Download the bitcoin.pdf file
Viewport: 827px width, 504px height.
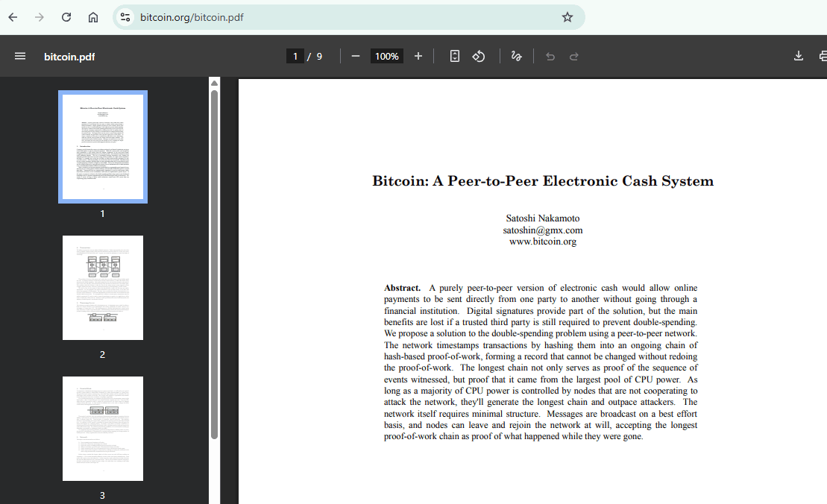click(799, 56)
